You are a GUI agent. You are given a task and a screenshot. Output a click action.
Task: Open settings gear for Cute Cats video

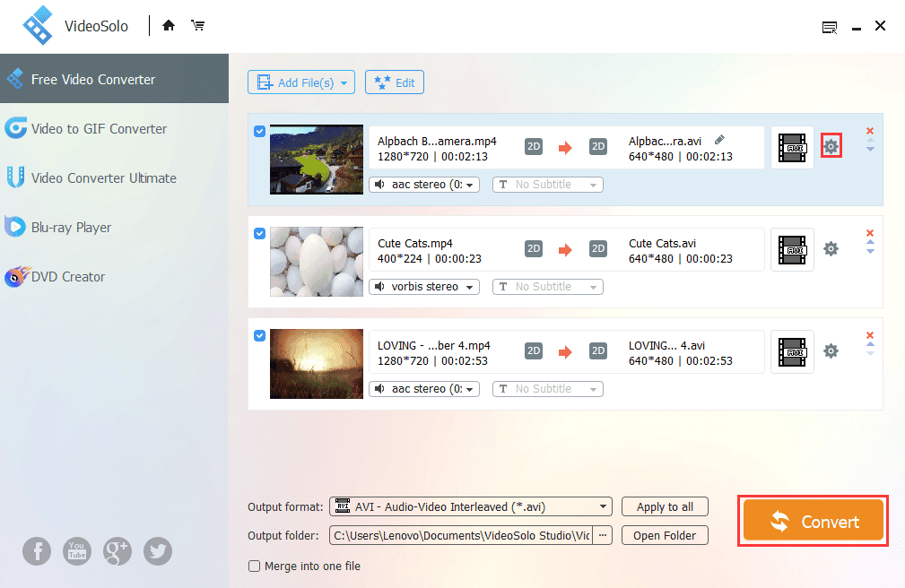point(831,248)
